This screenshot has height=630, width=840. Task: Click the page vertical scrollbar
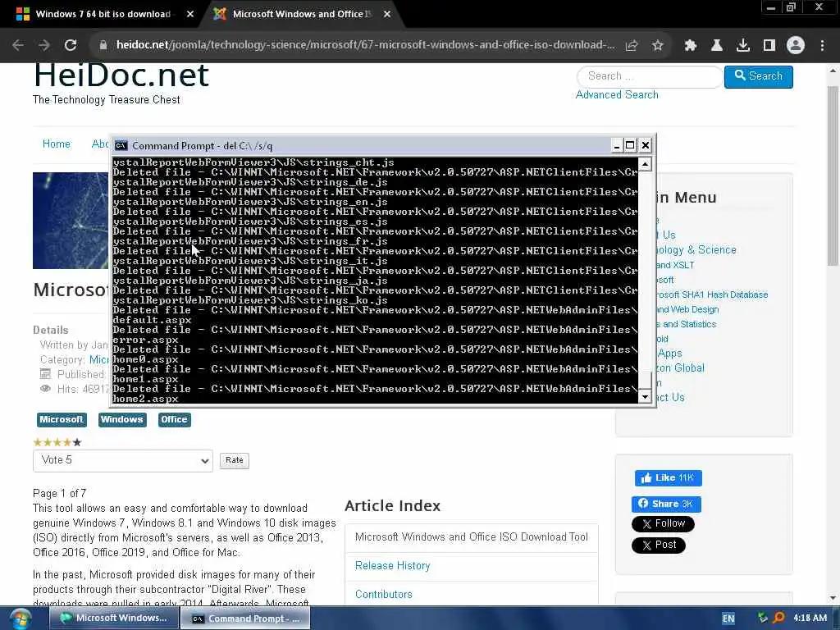pos(833,176)
